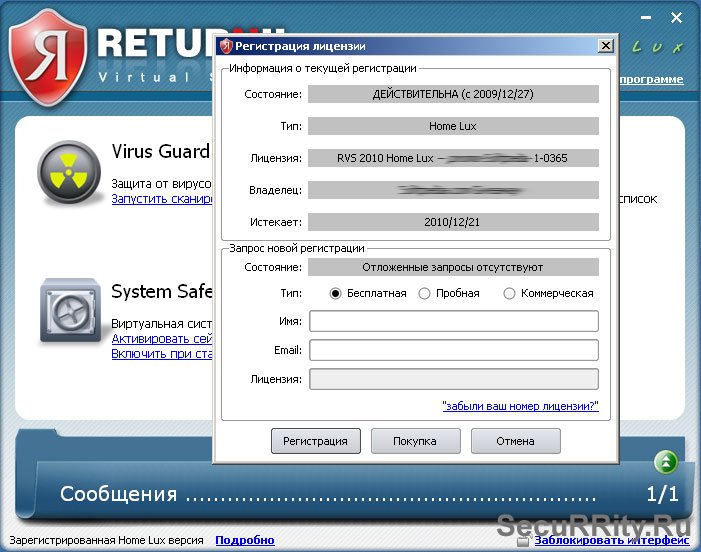Select the Коммерческая license type

(x=509, y=293)
